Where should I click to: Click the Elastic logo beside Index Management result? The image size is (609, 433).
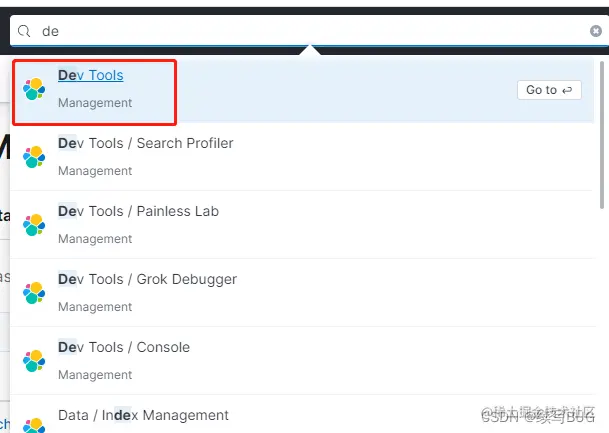point(34,426)
